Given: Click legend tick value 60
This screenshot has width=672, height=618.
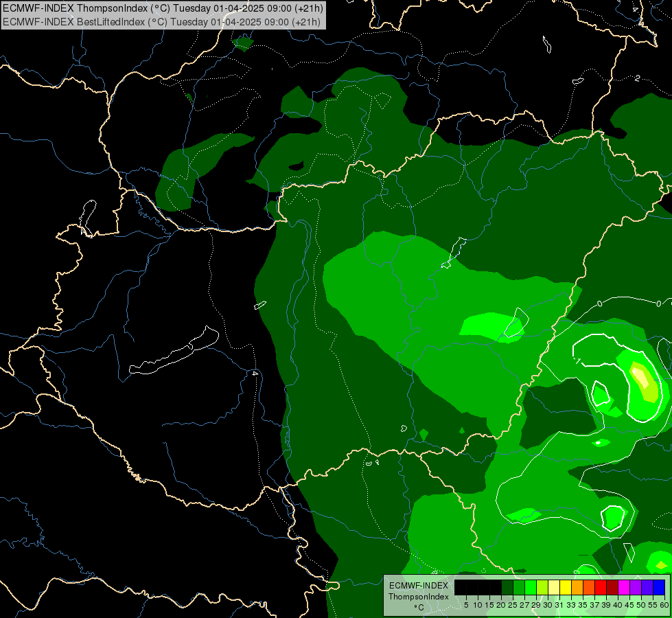Looking at the screenshot, I should click(x=664, y=605).
